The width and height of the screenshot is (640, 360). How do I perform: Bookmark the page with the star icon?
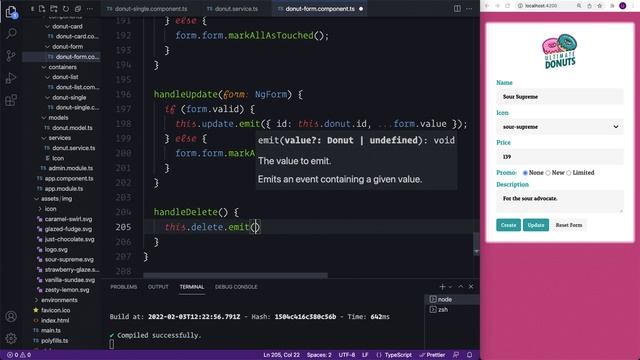[600, 6]
